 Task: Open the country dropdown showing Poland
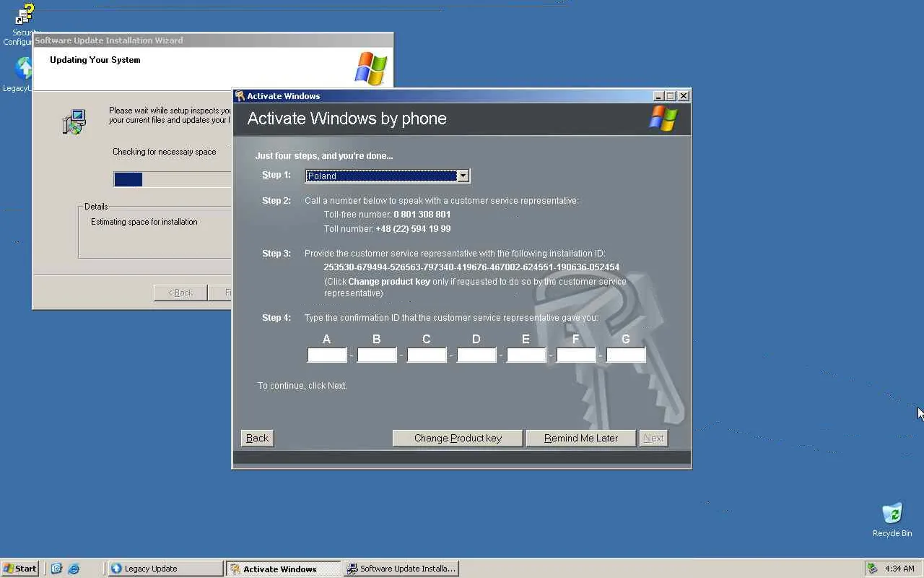tap(388, 176)
